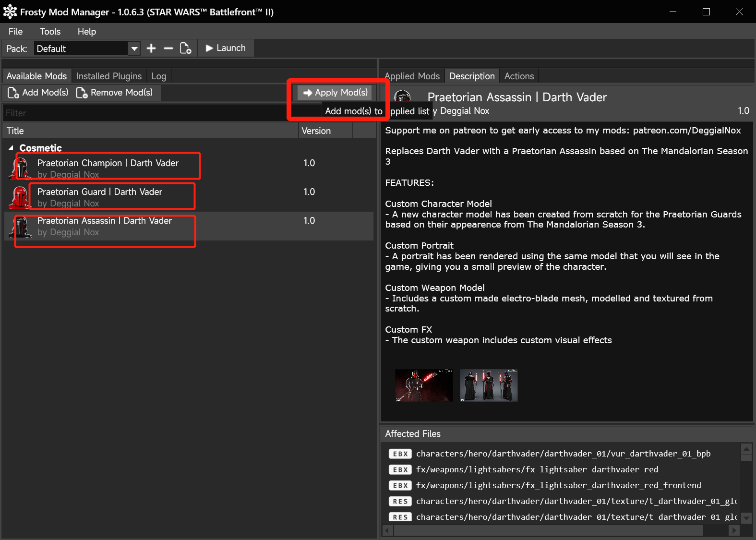Switch to the Installed Plugins tab
This screenshot has height=540, width=756.
(x=109, y=76)
